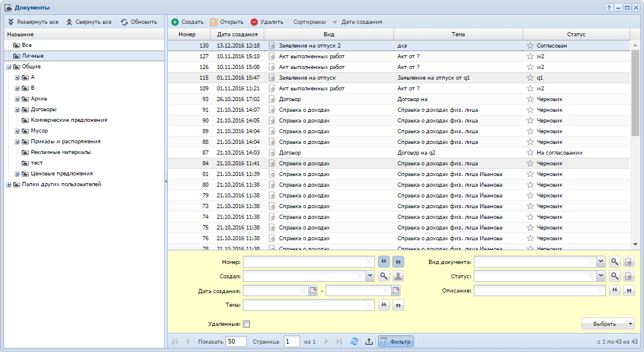
Task: Toggle favorite star for document 81
Action: click(x=530, y=174)
